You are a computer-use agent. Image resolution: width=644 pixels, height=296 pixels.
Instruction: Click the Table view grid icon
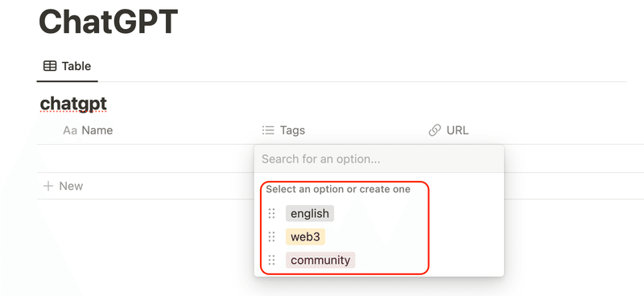pos(50,66)
